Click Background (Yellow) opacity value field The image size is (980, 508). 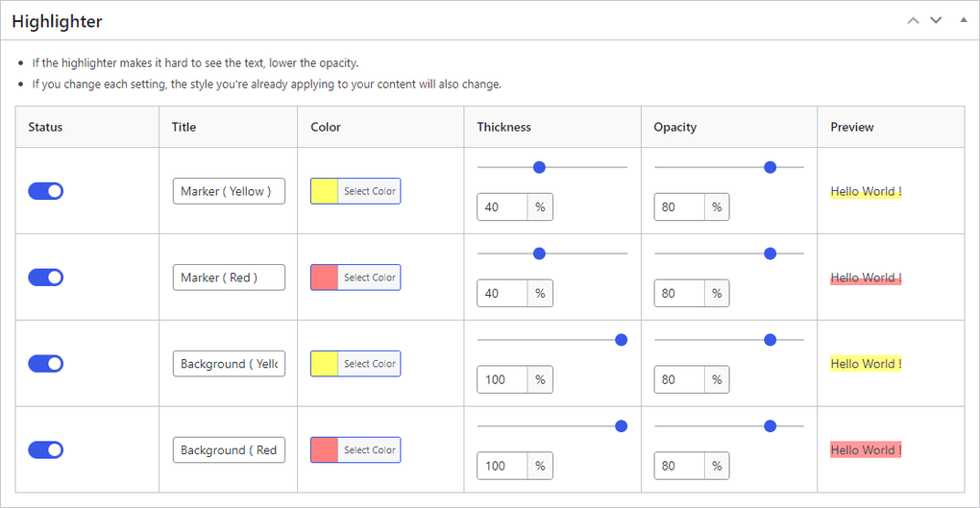click(679, 379)
